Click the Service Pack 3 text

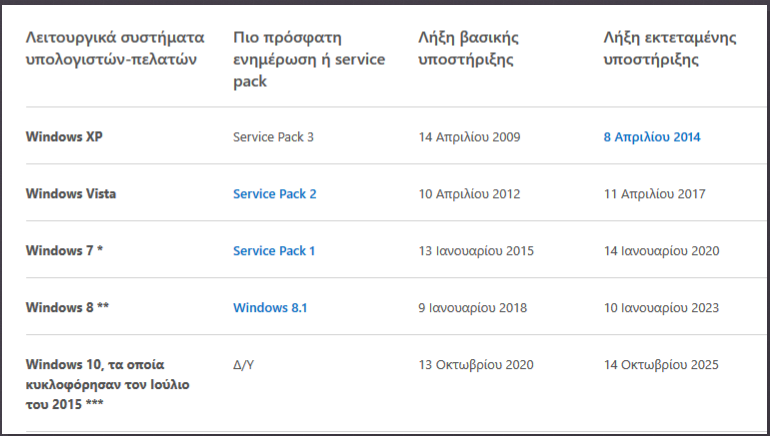pos(273,136)
